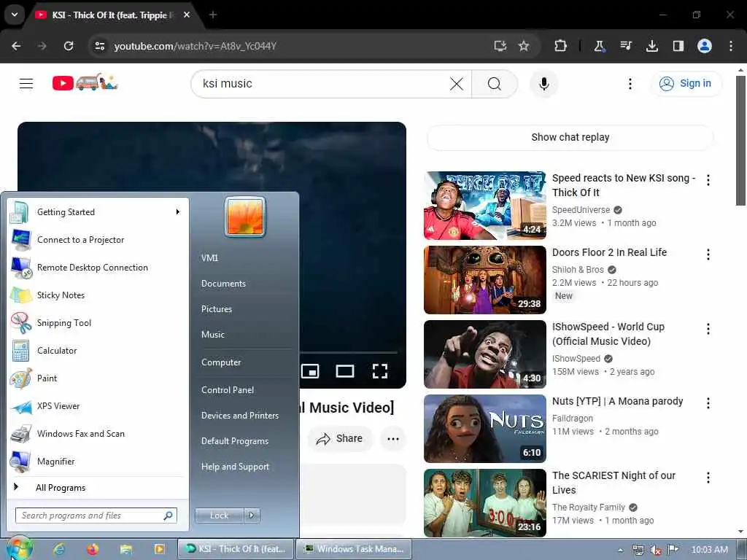Open Sticky Notes from Start menu
Screen dimensions: 747x560
click(x=98, y=295)
